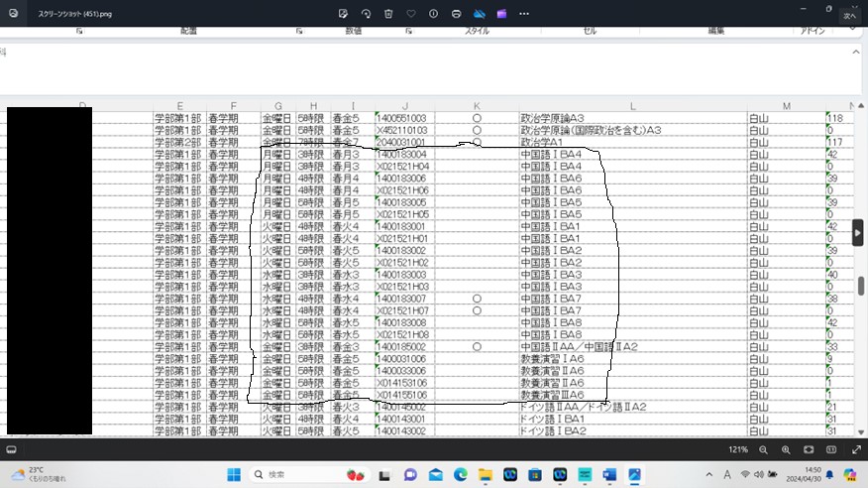Open Microsoft Edge from taskbar
868x488 pixels.
point(461,475)
